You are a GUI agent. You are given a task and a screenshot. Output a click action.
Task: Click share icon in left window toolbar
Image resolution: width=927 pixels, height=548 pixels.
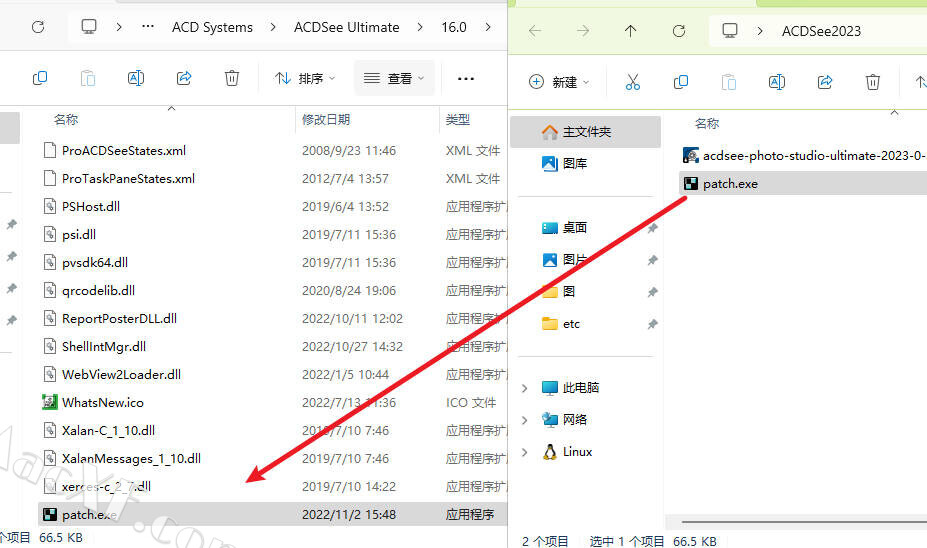pyautogui.click(x=184, y=78)
